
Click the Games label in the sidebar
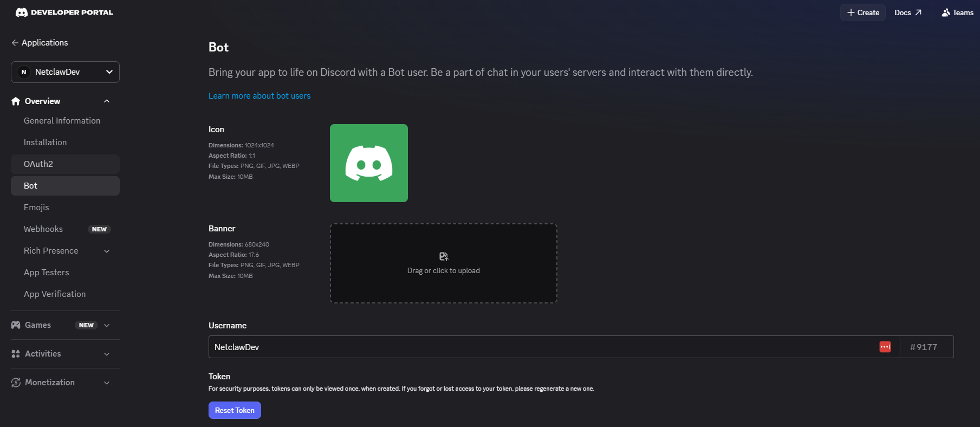(38, 325)
